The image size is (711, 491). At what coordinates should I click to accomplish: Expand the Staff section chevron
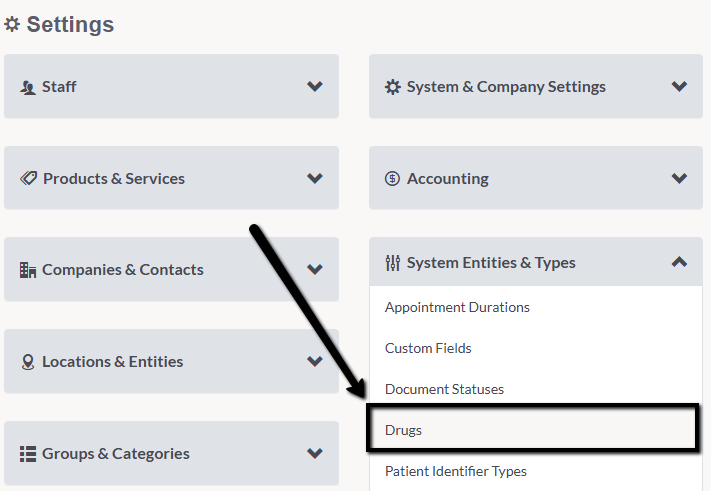coord(315,86)
